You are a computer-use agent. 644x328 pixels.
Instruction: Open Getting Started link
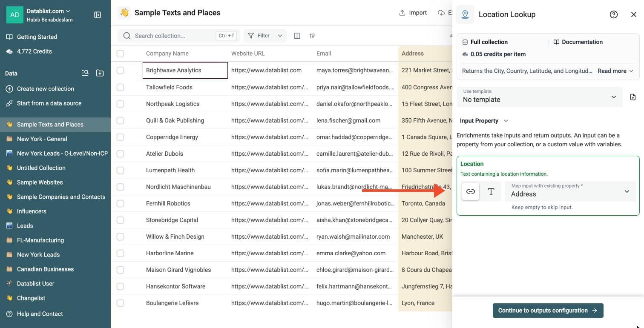coord(37,37)
